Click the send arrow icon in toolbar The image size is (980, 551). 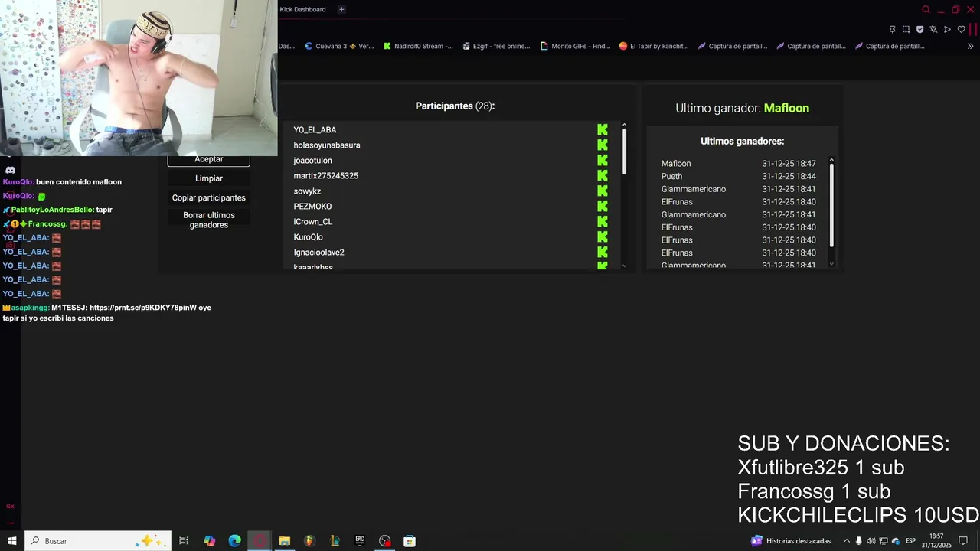tap(947, 30)
